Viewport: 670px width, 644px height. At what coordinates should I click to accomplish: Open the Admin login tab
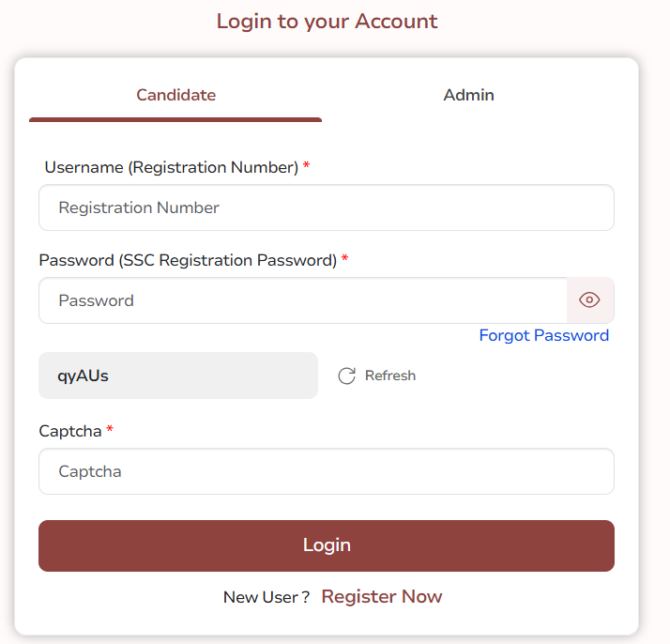468,95
